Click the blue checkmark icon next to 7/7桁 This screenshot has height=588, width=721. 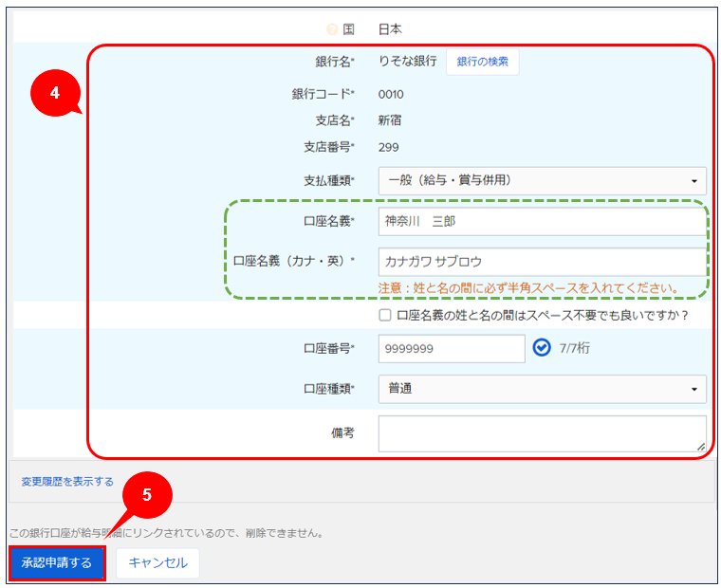542,347
